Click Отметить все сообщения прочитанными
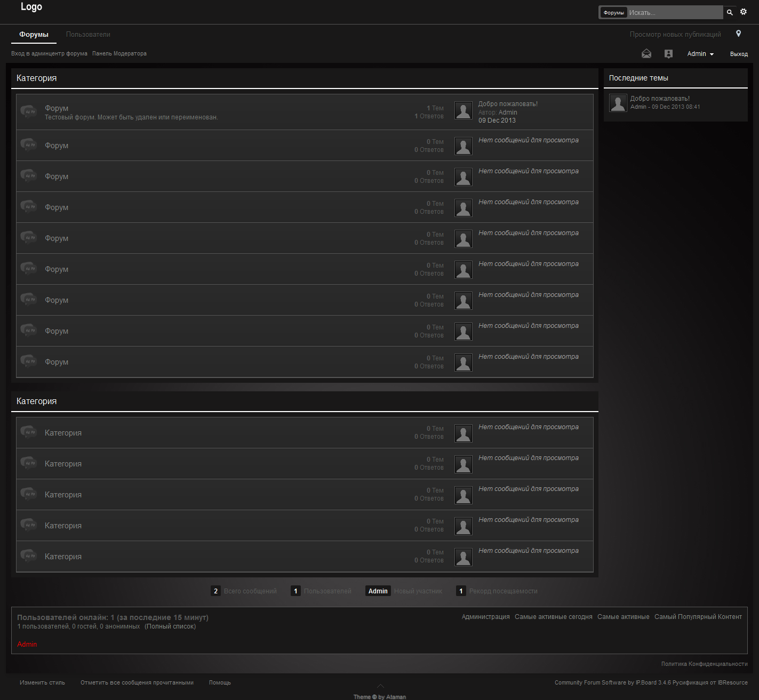This screenshot has height=700, width=759. click(x=137, y=682)
